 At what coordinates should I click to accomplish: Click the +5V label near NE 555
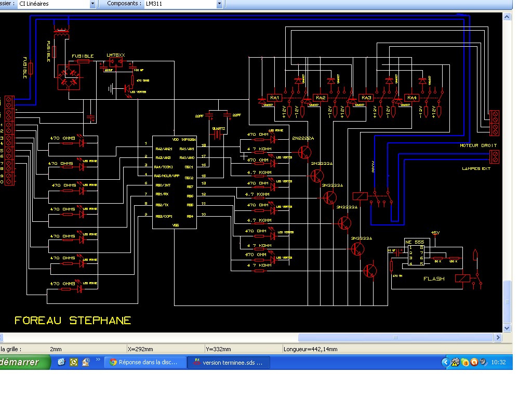(435, 233)
